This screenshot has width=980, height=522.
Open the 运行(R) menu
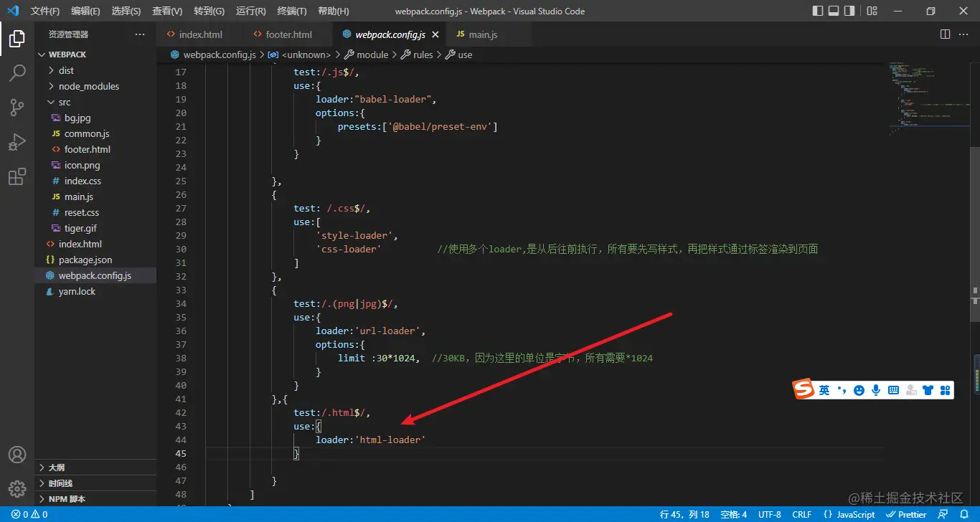[250, 11]
